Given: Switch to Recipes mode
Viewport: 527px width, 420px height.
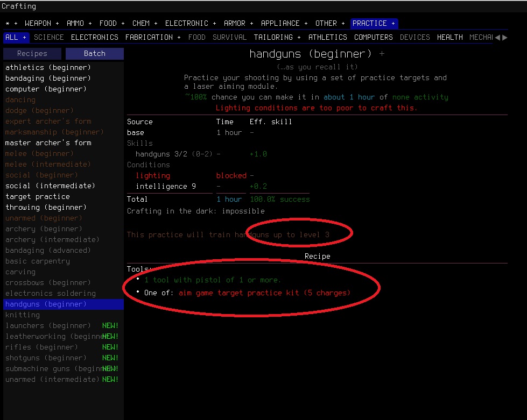Looking at the screenshot, I should 32,54.
